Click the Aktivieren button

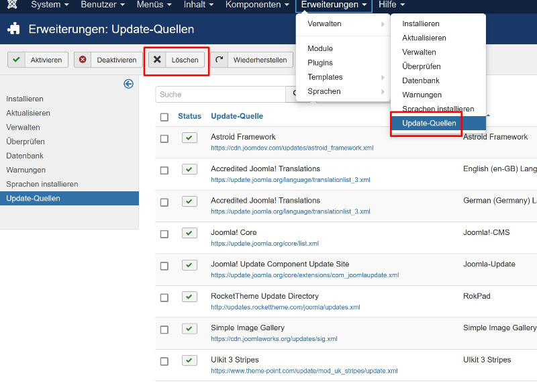[x=38, y=60]
